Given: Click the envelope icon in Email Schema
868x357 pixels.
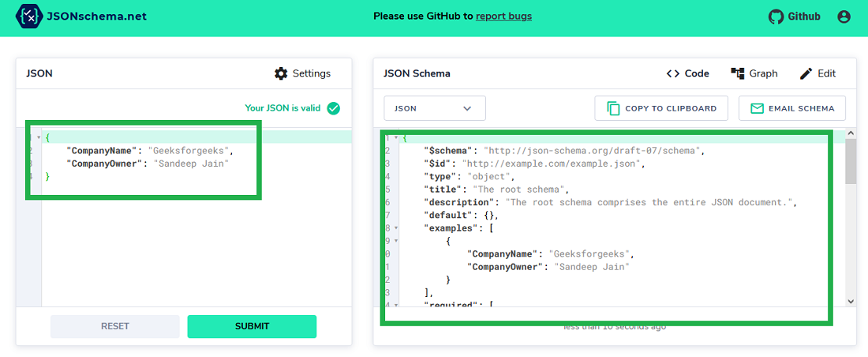Looking at the screenshot, I should click(757, 108).
